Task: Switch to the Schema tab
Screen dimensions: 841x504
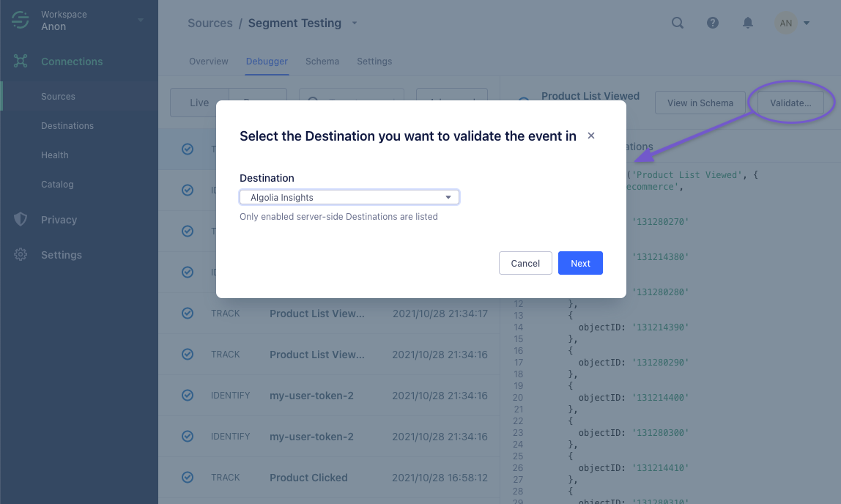Action: tap(322, 62)
